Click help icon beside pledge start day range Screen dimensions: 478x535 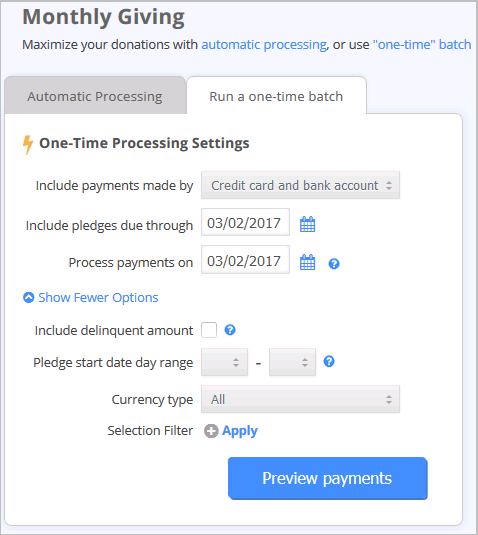click(x=329, y=361)
